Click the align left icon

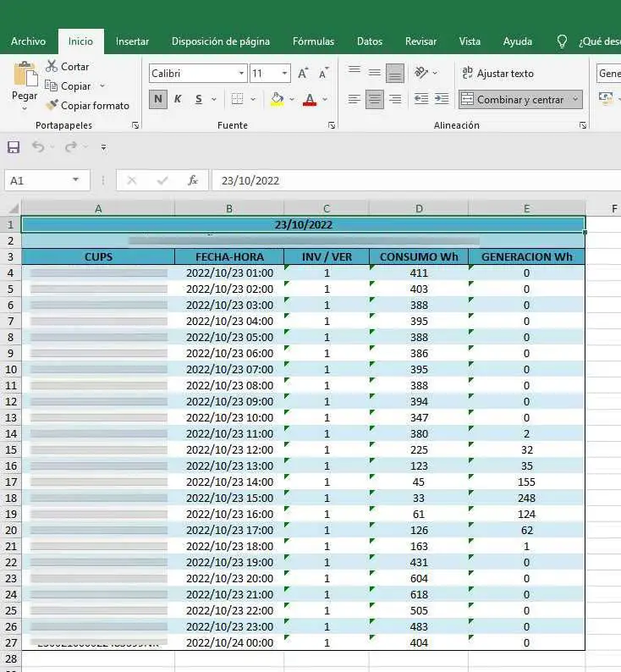(354, 99)
